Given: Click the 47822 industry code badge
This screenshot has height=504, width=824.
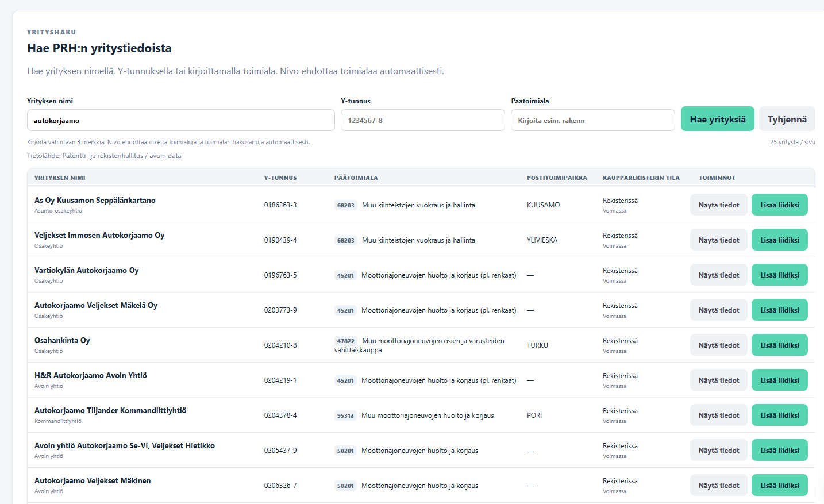Looking at the screenshot, I should (346, 341).
